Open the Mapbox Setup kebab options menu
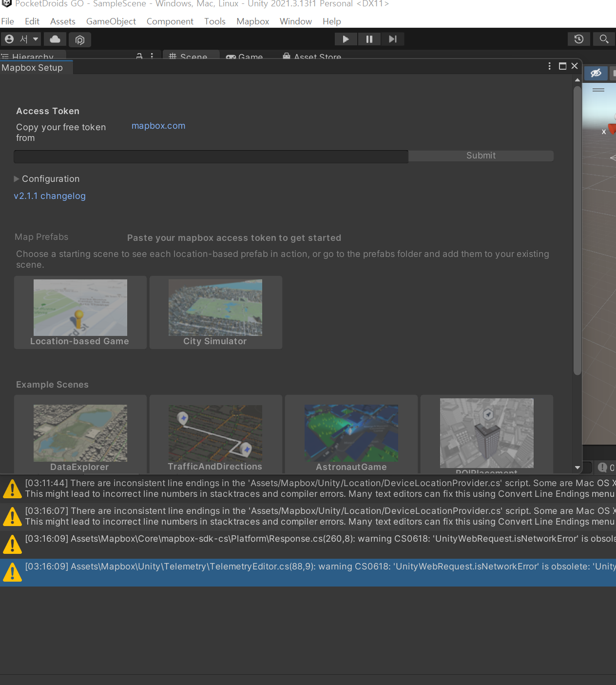The height and width of the screenshot is (685, 616). [x=550, y=66]
